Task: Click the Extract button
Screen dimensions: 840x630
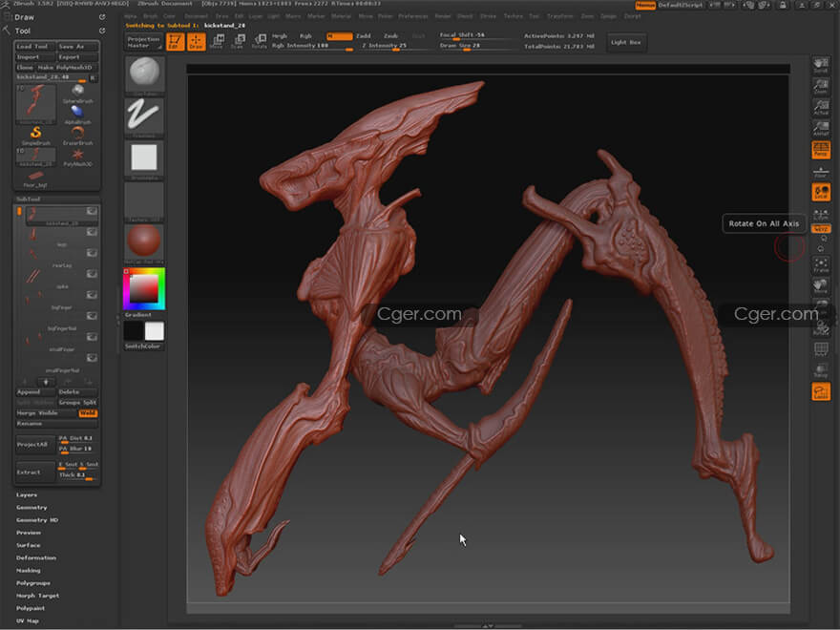Action: click(35, 472)
